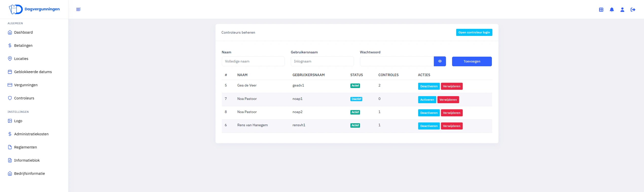Click the STATUS column header
644x192 pixels.
[356, 75]
